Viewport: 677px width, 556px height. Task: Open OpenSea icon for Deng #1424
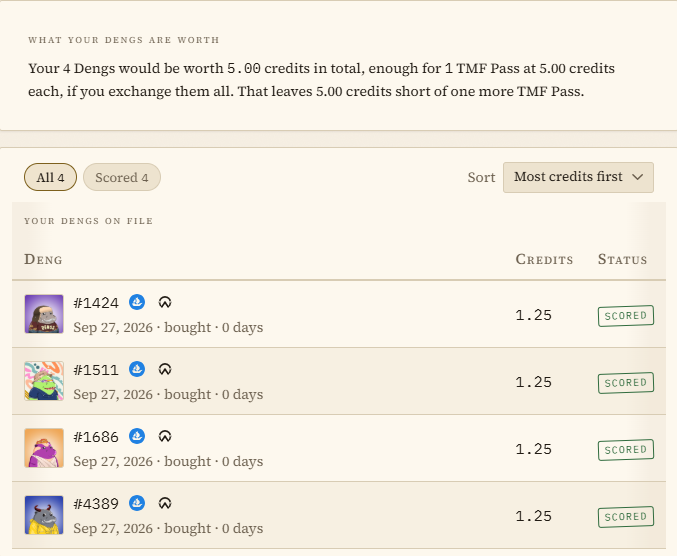[137, 302]
